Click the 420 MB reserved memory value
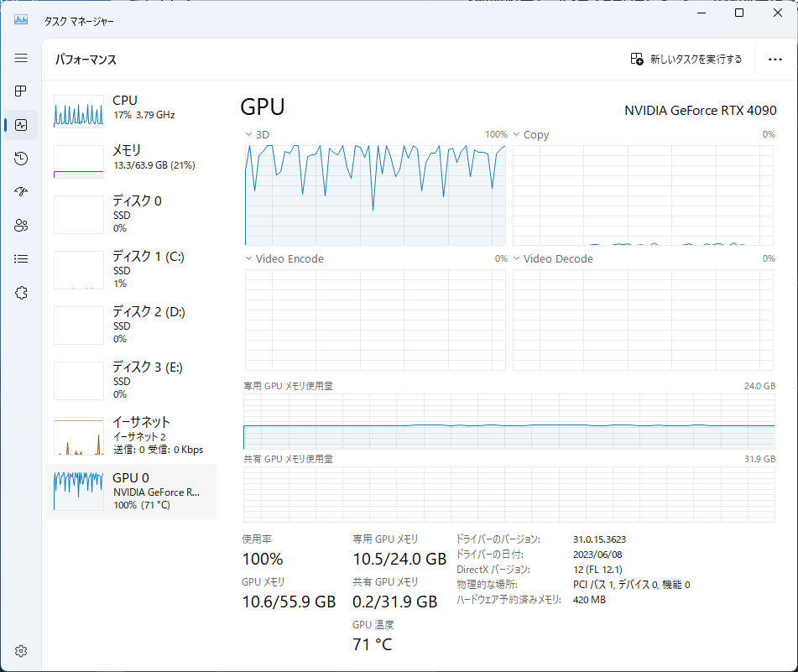 (x=589, y=600)
